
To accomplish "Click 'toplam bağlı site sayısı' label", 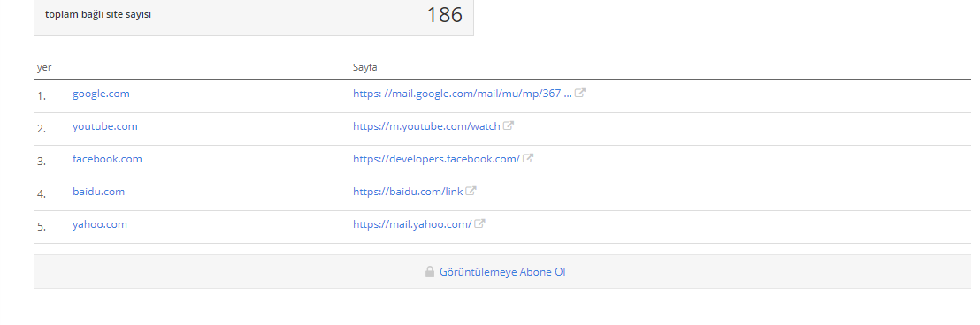I will [x=98, y=14].
